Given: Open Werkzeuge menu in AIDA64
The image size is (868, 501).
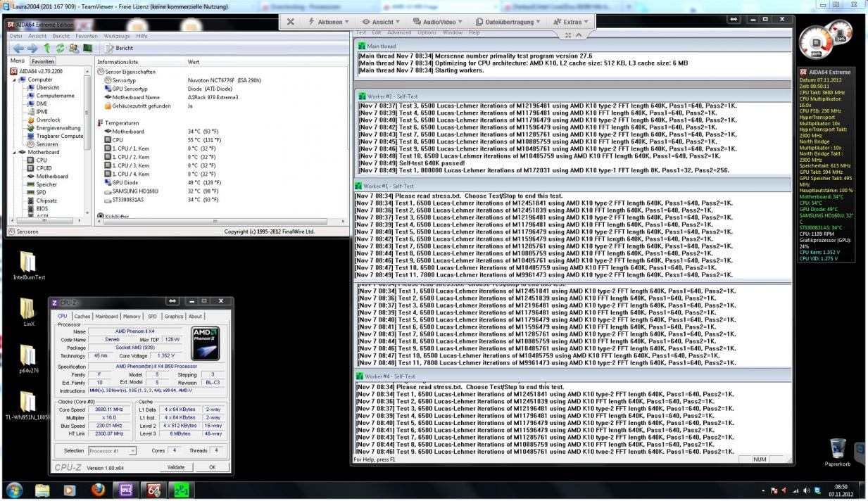Looking at the screenshot, I should pos(118,35).
